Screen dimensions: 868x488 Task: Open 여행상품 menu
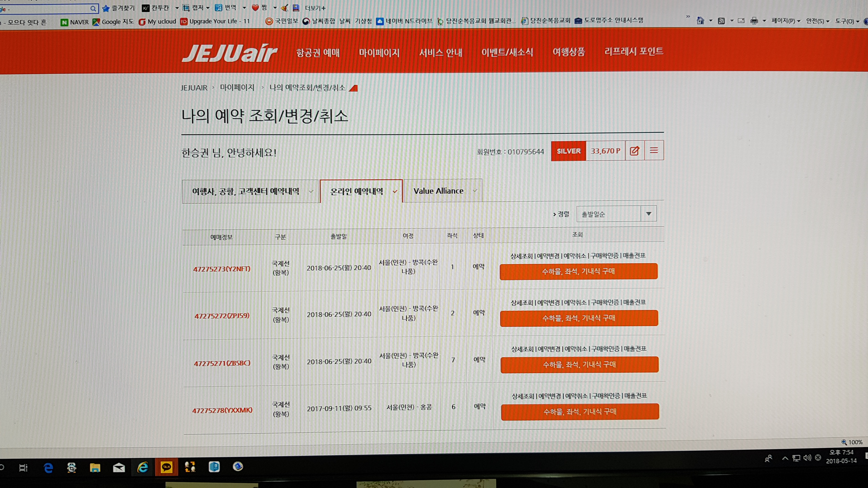tap(569, 52)
